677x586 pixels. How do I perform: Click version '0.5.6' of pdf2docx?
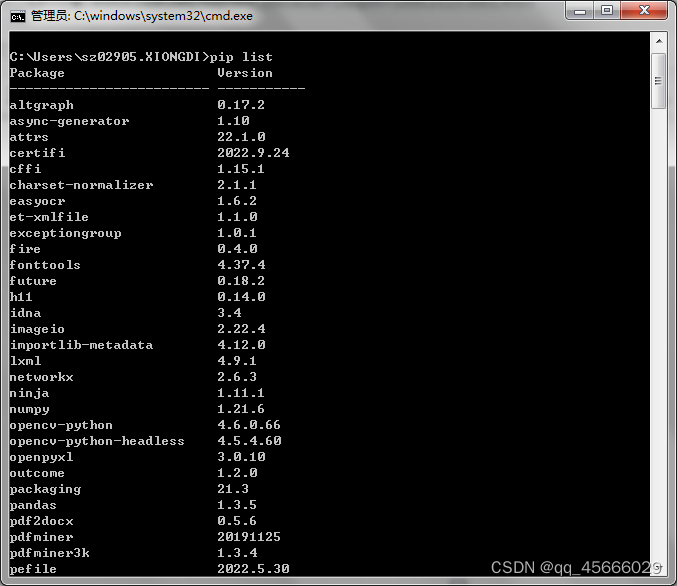tap(237, 521)
